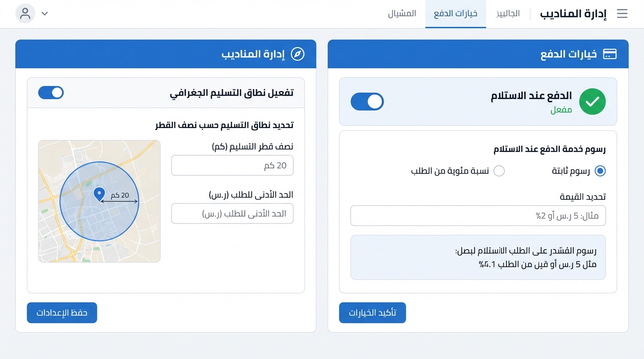Click the حفظ الإعدادات button
The height and width of the screenshot is (359, 644).
pos(62,313)
